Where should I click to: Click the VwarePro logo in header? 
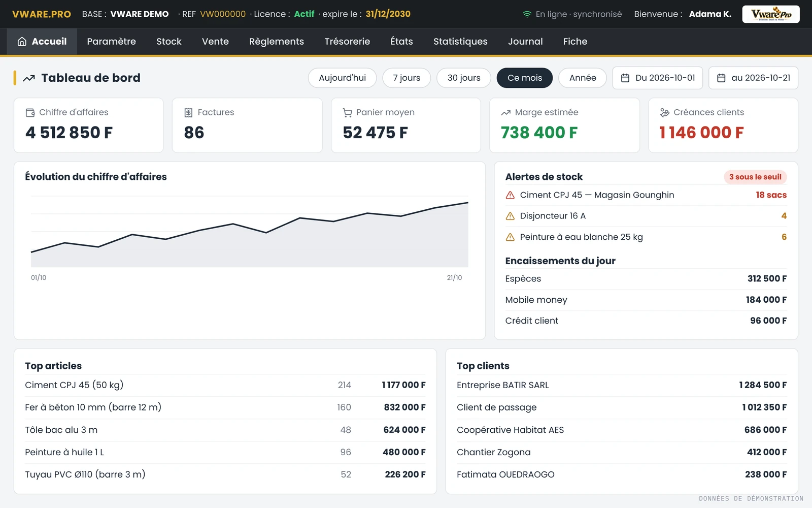pyautogui.click(x=771, y=14)
